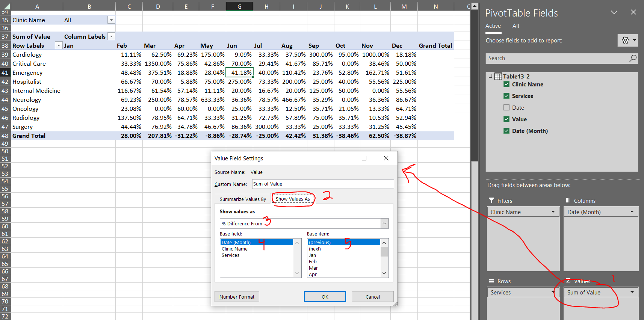Viewport: 644px width, 320px height.
Task: Click the Number Format button
Action: point(237,297)
